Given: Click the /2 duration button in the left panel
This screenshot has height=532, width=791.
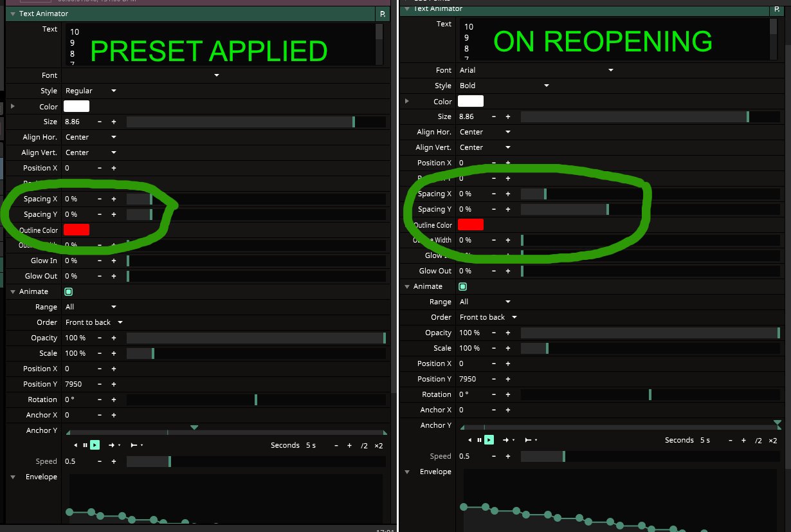Looking at the screenshot, I should [364, 446].
